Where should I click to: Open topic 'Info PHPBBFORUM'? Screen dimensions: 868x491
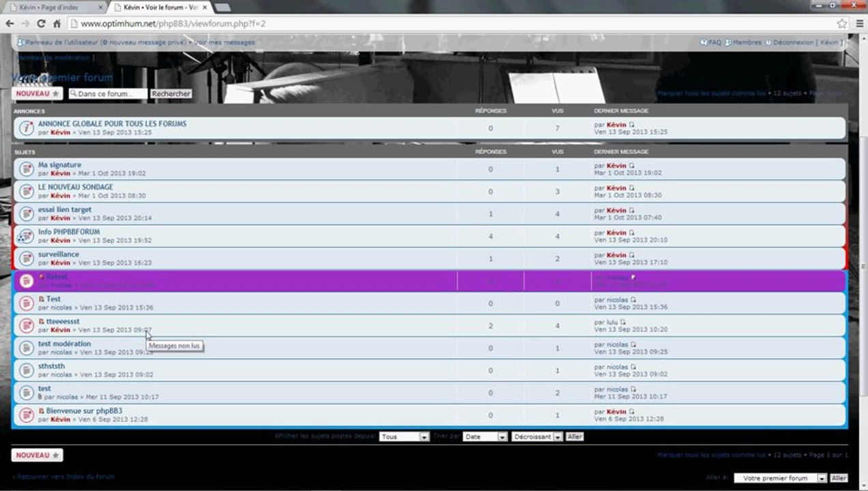click(69, 232)
